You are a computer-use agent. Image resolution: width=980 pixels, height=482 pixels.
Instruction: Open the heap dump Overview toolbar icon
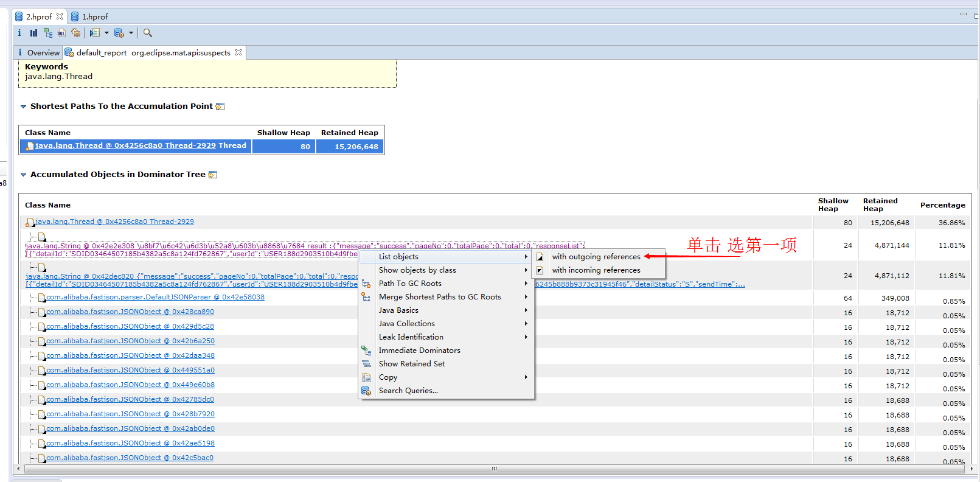click(x=19, y=33)
